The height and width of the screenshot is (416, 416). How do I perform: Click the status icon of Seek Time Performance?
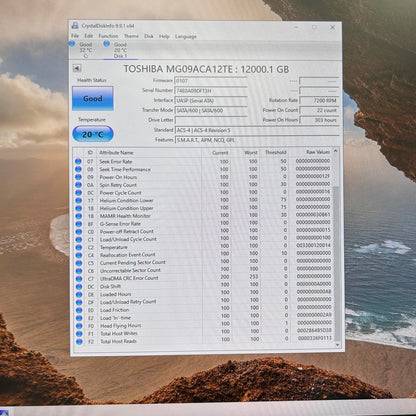click(x=78, y=169)
